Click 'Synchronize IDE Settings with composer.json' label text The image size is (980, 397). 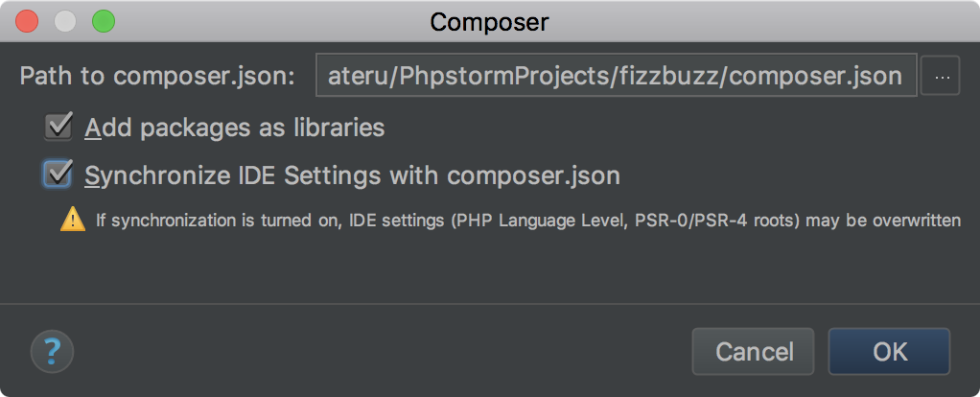pyautogui.click(x=352, y=175)
